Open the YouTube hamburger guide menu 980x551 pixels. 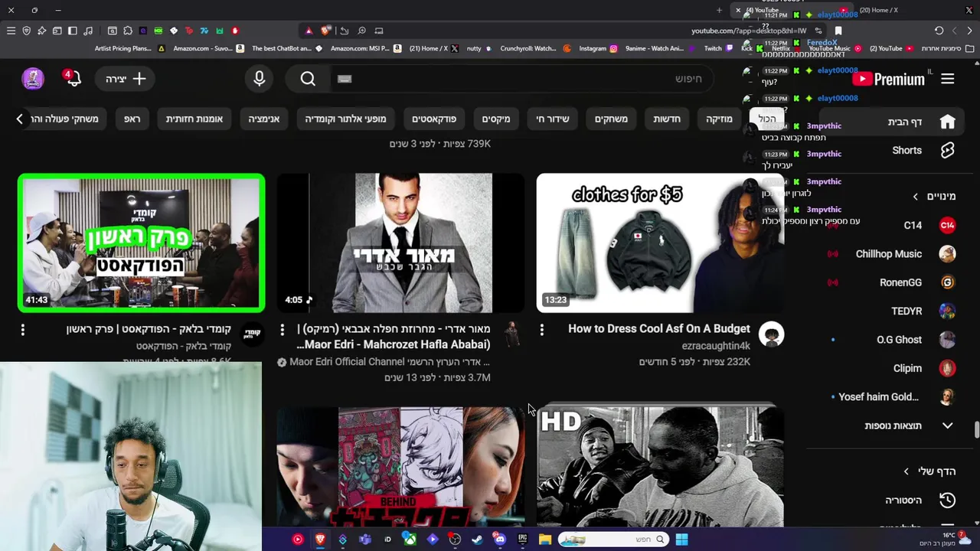tap(947, 79)
